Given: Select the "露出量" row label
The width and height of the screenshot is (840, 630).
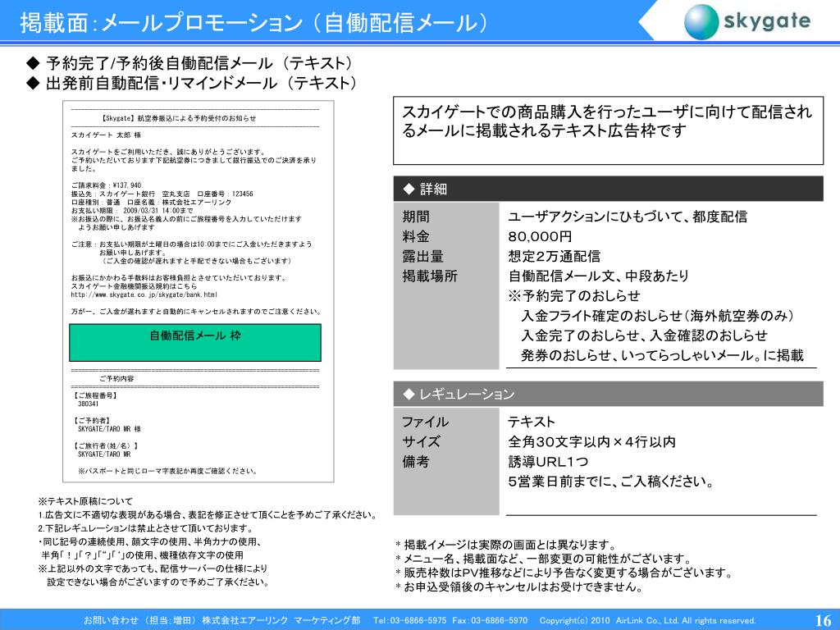Looking at the screenshot, I should (422, 256).
